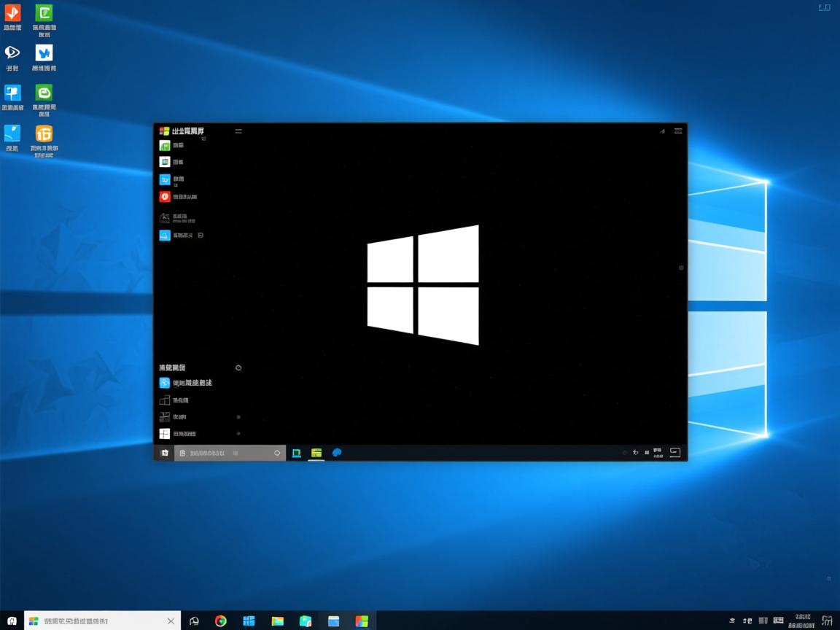Select the red app icon in the sidebar list
Viewport: 840px width, 630px height.
[x=165, y=196]
